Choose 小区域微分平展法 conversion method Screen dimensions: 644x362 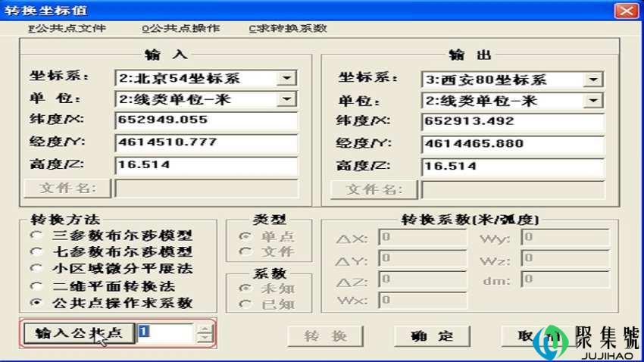[36, 269]
